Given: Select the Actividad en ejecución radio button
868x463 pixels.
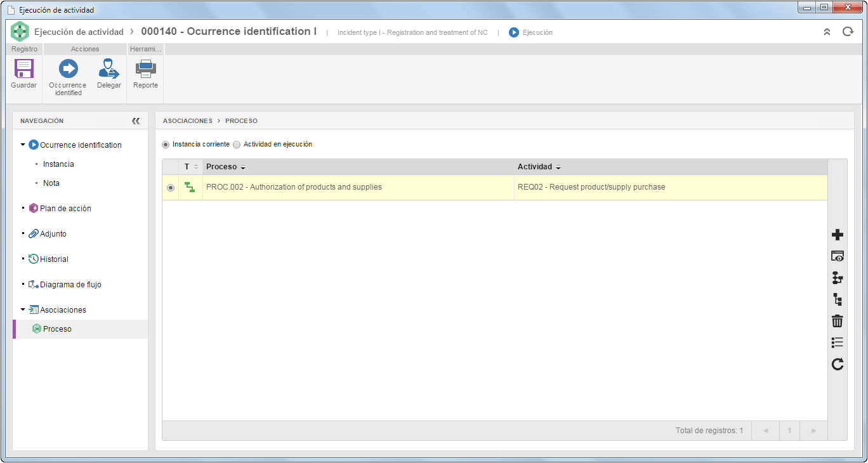Looking at the screenshot, I should click(237, 145).
